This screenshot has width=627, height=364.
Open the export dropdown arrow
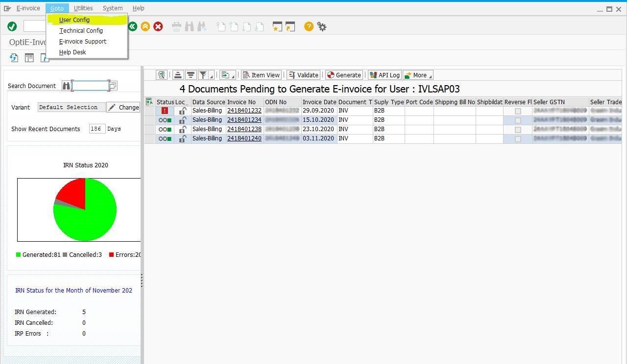(x=233, y=75)
